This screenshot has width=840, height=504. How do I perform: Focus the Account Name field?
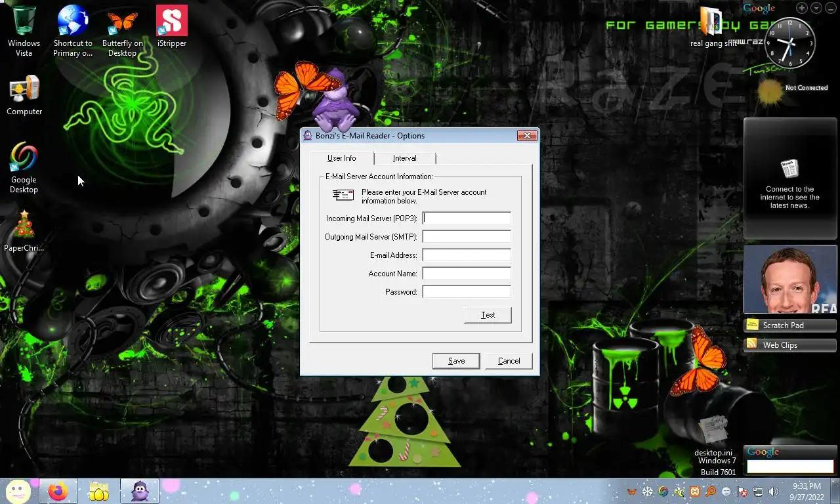[x=467, y=273]
